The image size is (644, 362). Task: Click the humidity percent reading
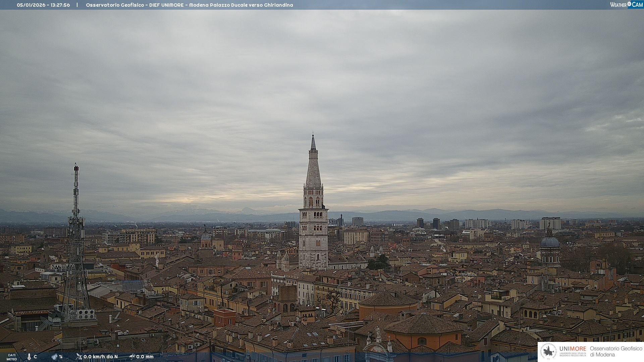click(x=61, y=357)
